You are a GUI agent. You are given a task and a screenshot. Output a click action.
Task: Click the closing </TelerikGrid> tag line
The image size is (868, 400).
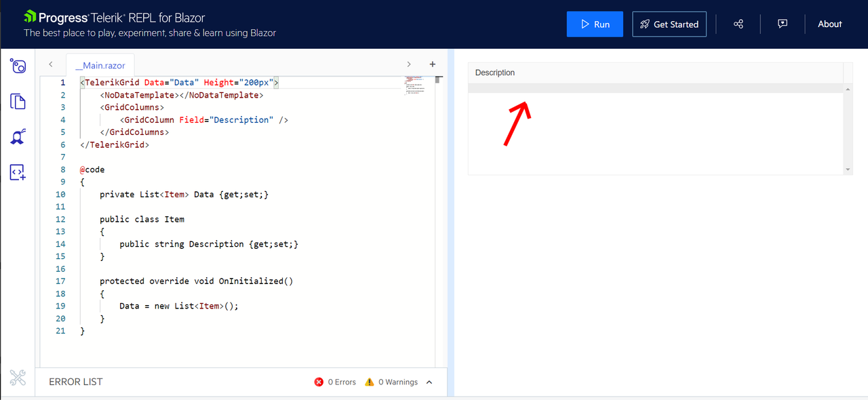coord(114,144)
